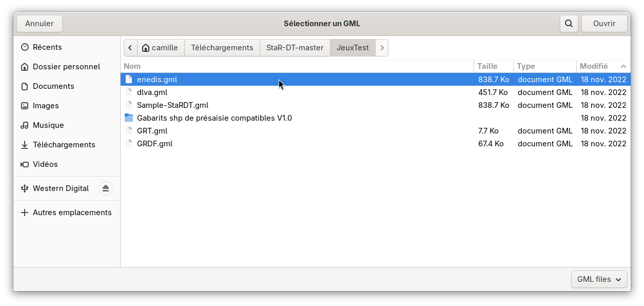
Task: Open the Vidéos sidebar folder
Action: point(45,164)
